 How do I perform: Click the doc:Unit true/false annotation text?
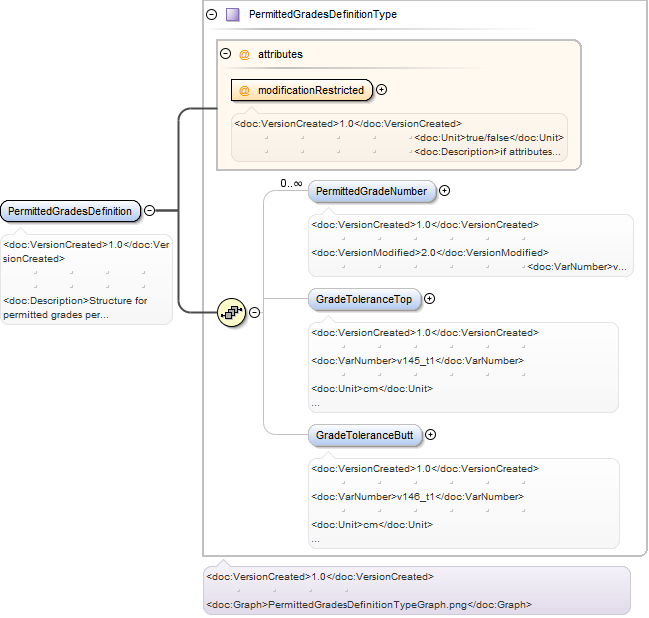489,138
